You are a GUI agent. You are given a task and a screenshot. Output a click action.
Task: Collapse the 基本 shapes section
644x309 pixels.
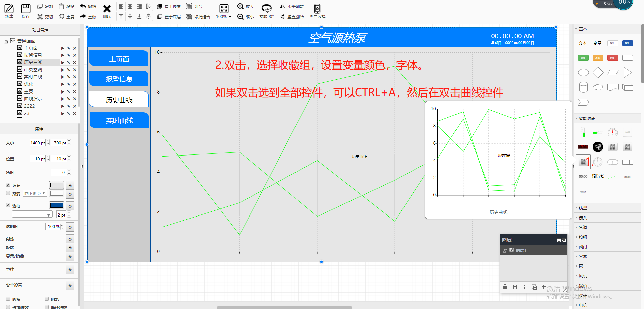(x=576, y=29)
